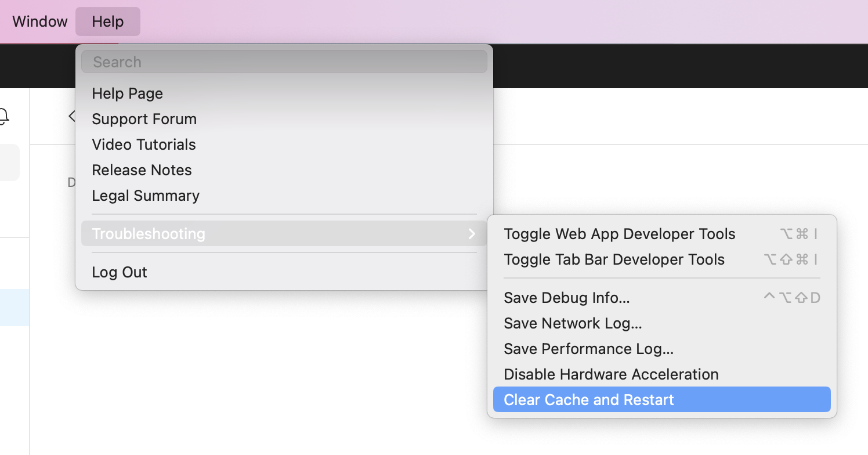Select Help Page menu item
This screenshot has height=455, width=868.
tap(284, 93)
